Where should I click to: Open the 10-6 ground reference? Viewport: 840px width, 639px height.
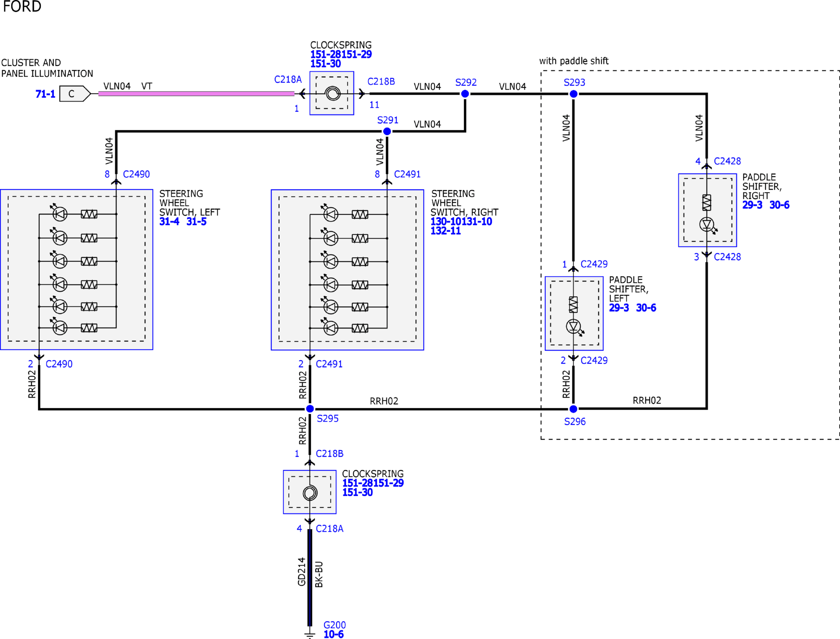(x=334, y=635)
